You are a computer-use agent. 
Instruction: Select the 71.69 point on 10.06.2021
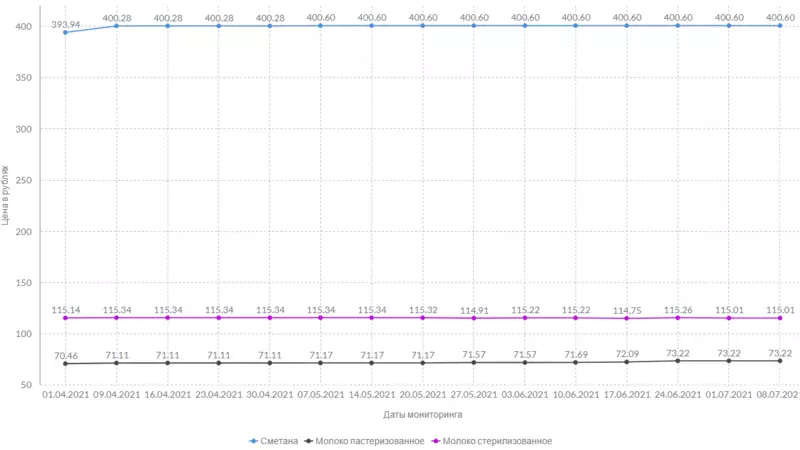coord(576,362)
